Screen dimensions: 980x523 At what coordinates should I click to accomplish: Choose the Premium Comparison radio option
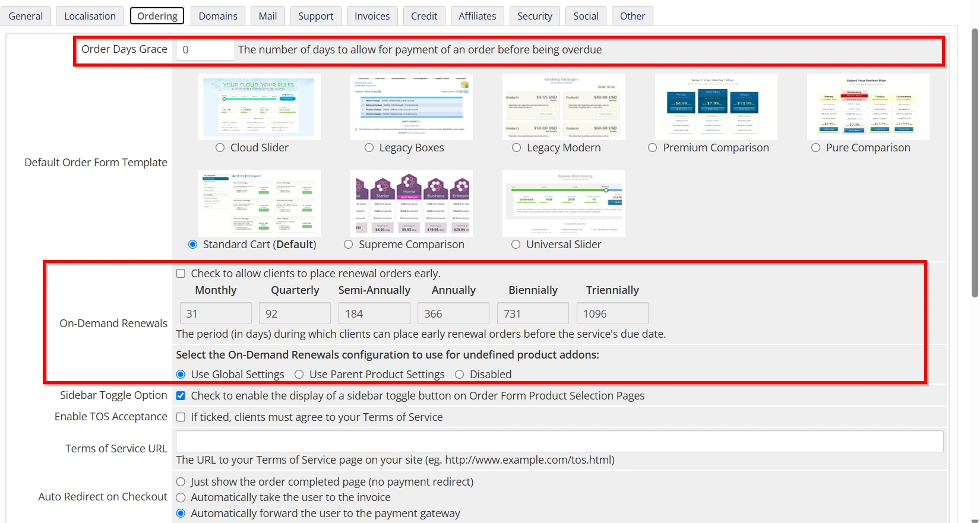point(653,148)
